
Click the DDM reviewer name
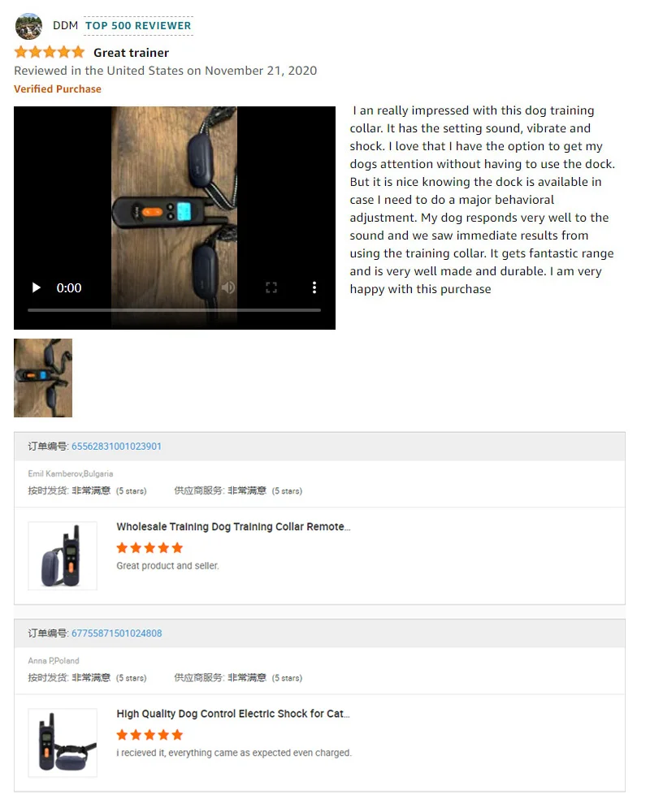(65, 25)
